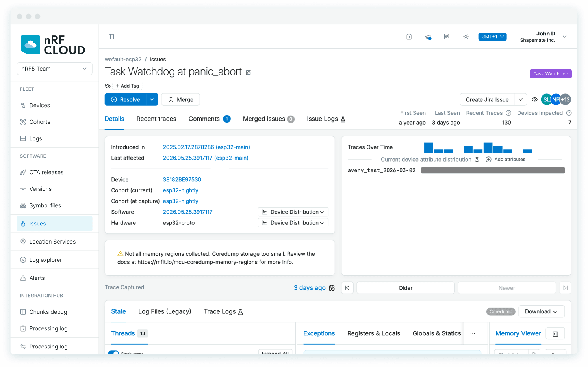Open Hardware Device Distribution dropdown
The height and width of the screenshot is (367, 588).
pyautogui.click(x=293, y=223)
